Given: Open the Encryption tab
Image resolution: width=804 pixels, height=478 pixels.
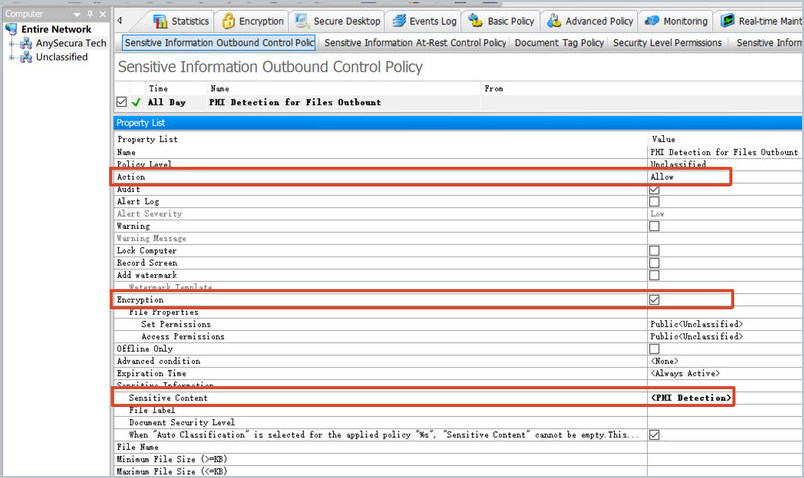Looking at the screenshot, I should point(252,21).
